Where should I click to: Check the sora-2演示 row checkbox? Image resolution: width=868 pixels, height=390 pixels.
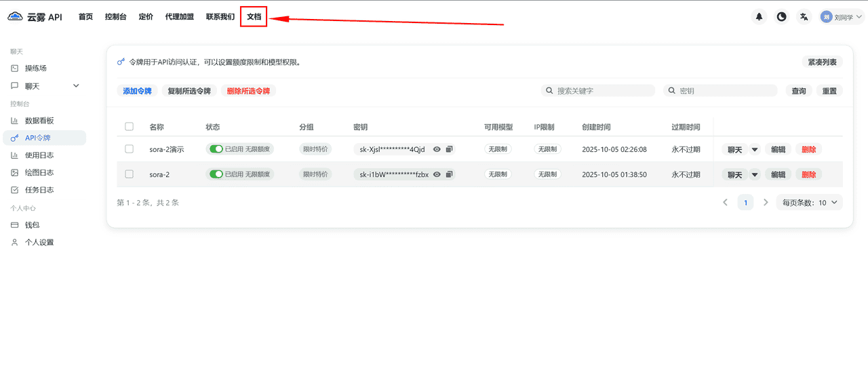coord(130,149)
